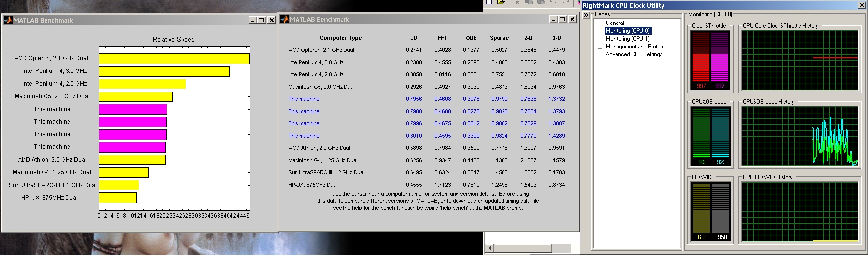868x257 pixels.
Task: Click the first magenta This machine bar
Action: pyautogui.click(x=133, y=109)
